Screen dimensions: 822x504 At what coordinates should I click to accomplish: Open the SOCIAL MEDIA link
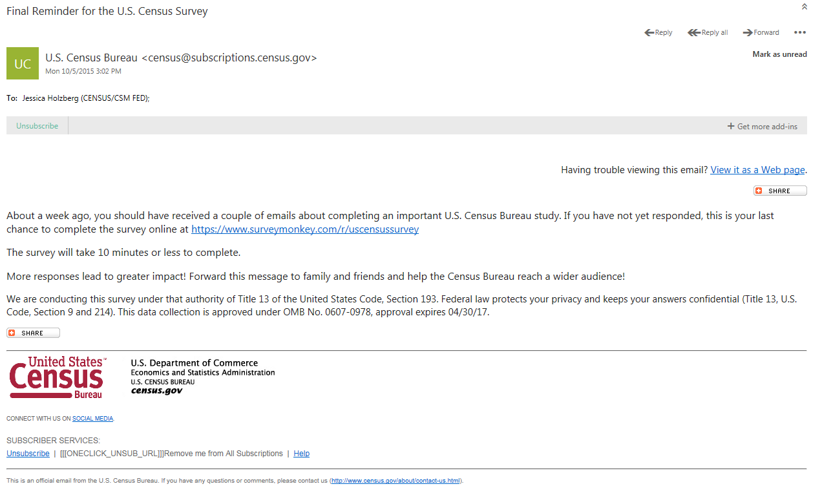[92, 419]
